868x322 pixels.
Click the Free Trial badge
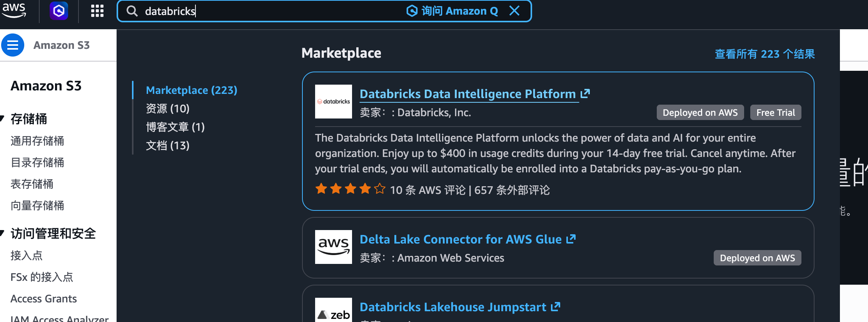pyautogui.click(x=776, y=112)
